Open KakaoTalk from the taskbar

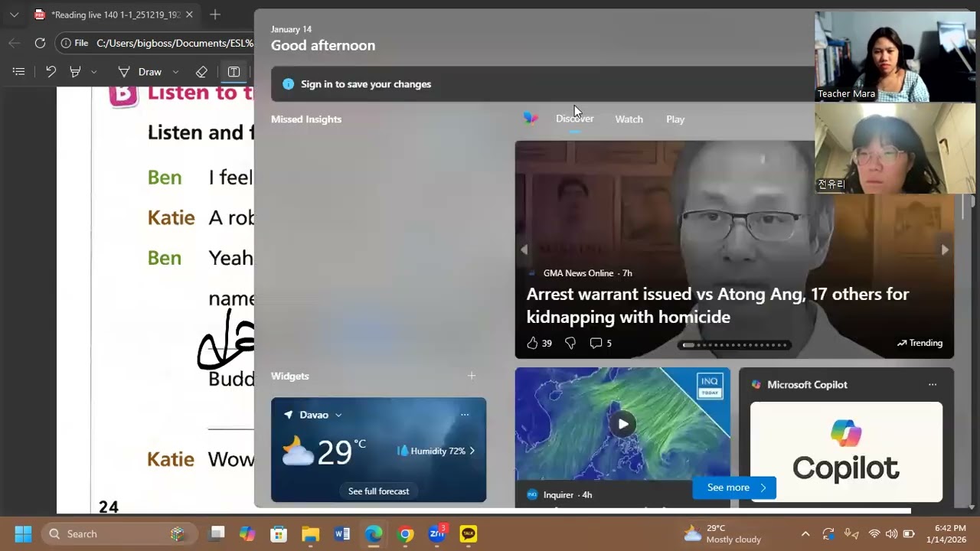point(469,534)
